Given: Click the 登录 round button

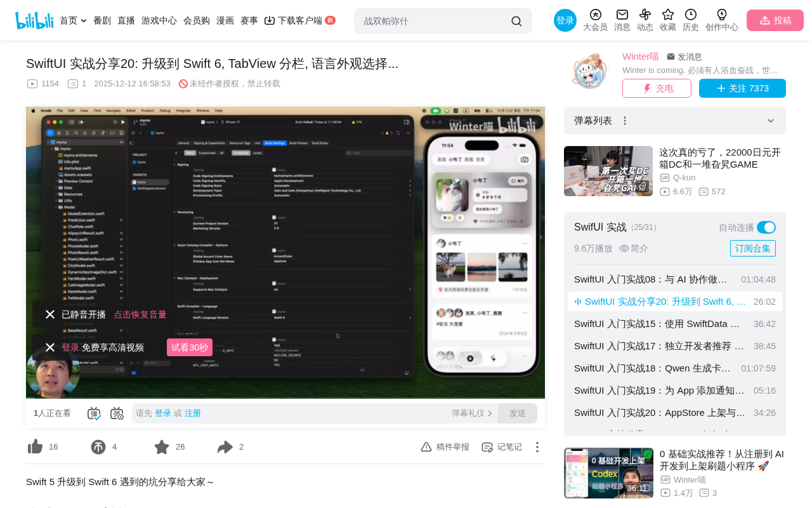Looking at the screenshot, I should 565,20.
